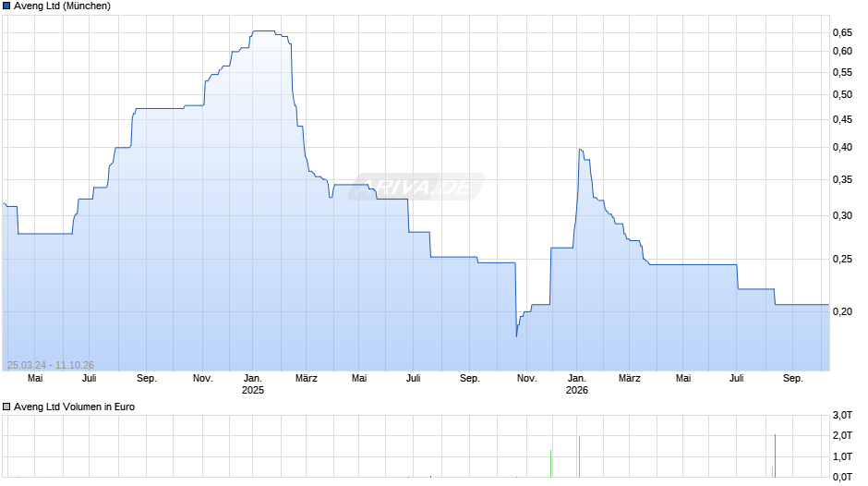Screen dimensions: 868x486
Task: Click the 0,40 price axis label
Action: (x=842, y=148)
